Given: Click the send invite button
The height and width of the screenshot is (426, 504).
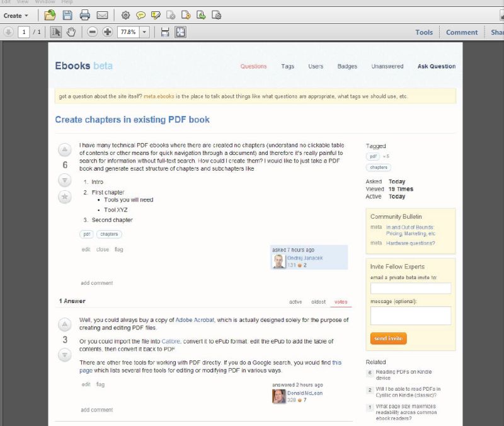Looking at the screenshot, I should (x=388, y=338).
